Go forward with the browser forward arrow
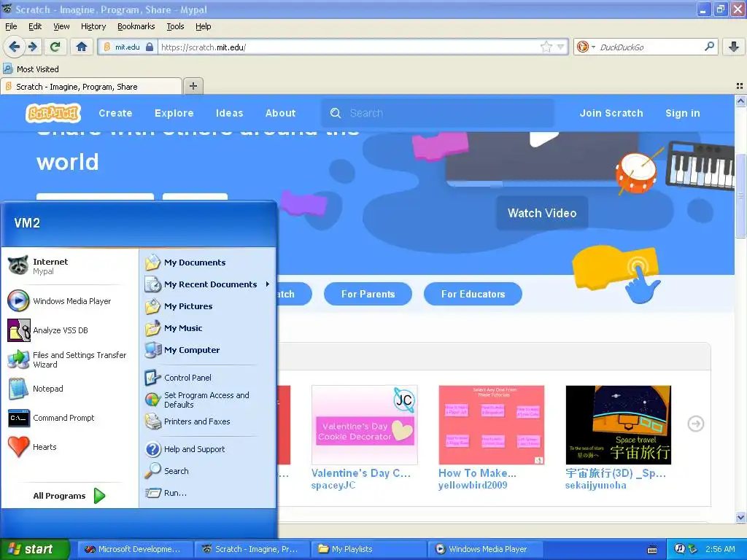 click(32, 47)
